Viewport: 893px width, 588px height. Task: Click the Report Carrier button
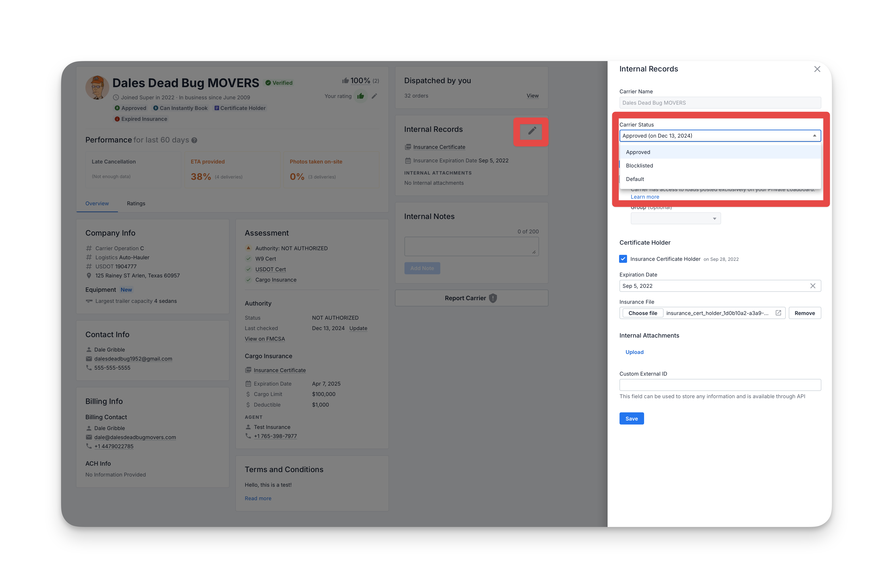point(471,298)
